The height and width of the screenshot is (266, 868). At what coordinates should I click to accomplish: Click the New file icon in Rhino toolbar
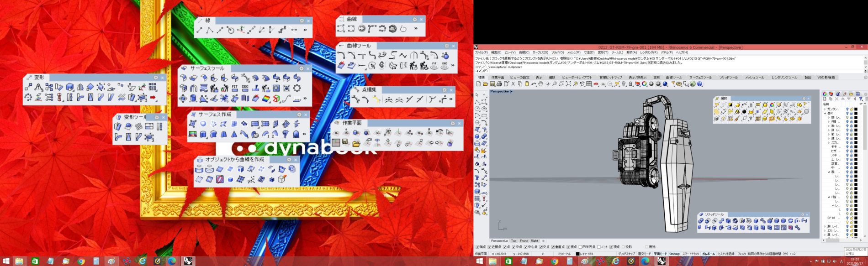(x=478, y=84)
